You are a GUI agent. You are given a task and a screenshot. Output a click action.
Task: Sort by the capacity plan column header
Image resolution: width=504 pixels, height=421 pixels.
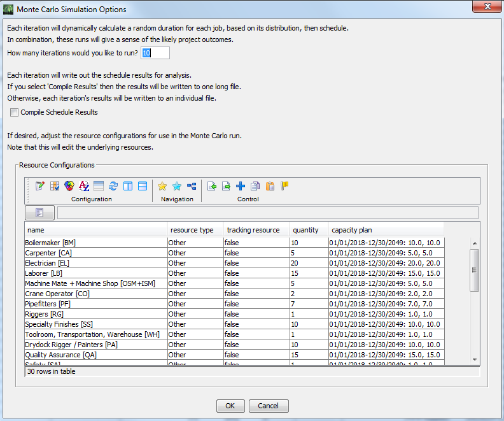click(x=386, y=230)
